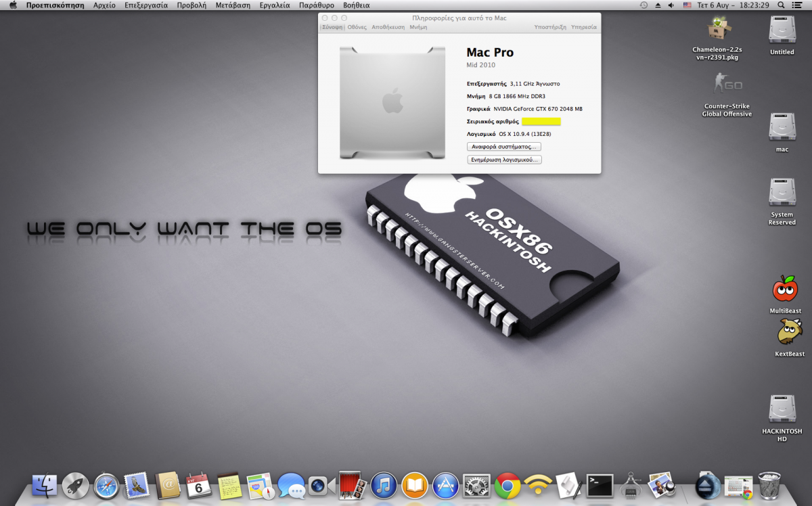This screenshot has width=812, height=506.
Task: Open System Preferences gear icon
Action: pos(476,485)
